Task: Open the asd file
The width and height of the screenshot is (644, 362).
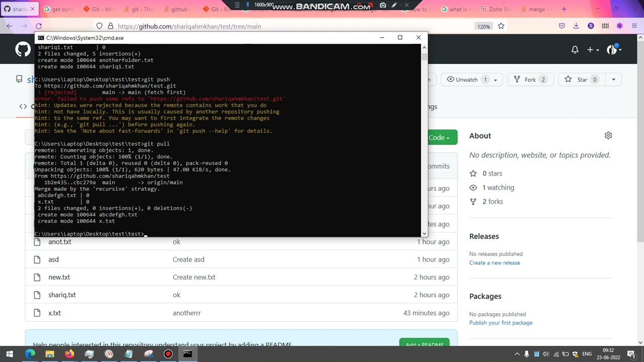Action: coord(53,259)
